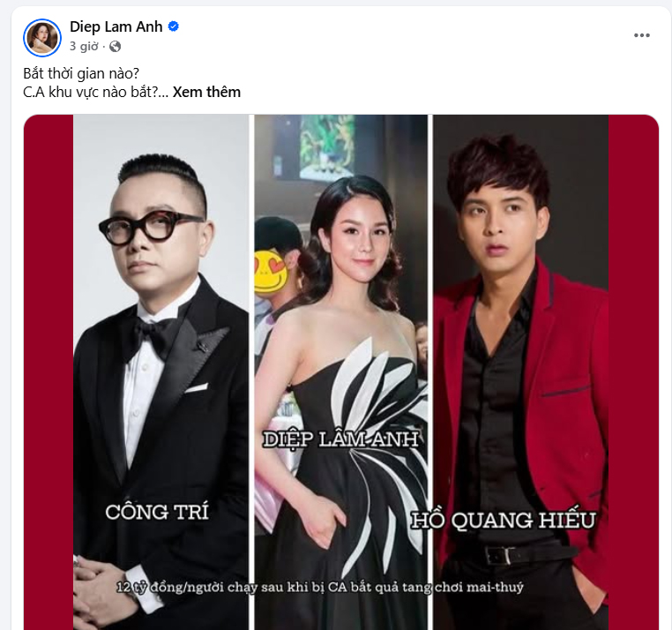The height and width of the screenshot is (630, 672).
Task: Click the "Bắt thời gian nào?" post text
Action: [81, 74]
